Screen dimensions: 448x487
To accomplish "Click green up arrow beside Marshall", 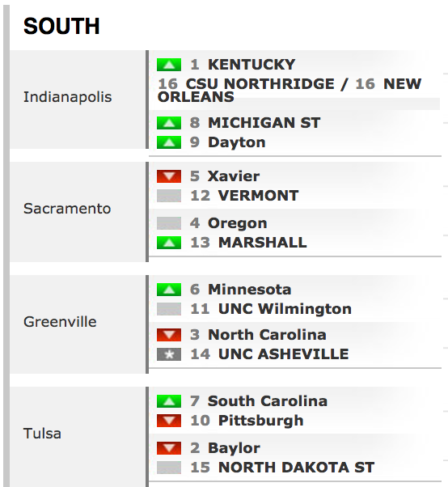I will point(169,243).
